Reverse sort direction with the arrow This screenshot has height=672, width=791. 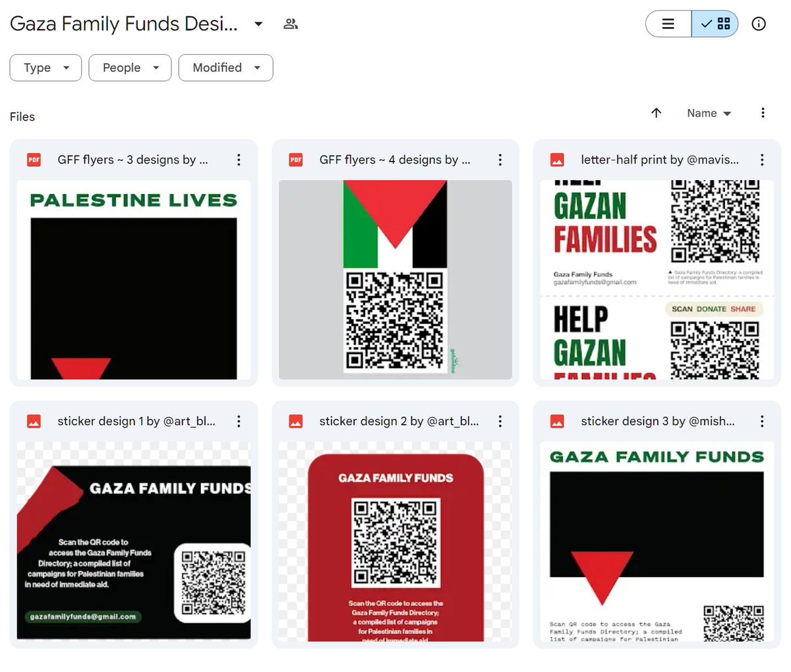[656, 113]
